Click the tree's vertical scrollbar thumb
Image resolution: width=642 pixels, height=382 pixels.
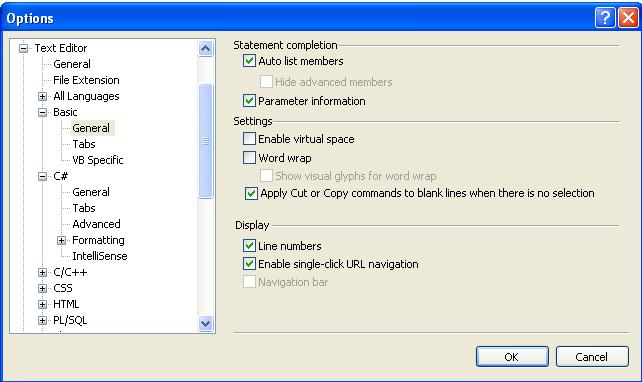[x=206, y=141]
